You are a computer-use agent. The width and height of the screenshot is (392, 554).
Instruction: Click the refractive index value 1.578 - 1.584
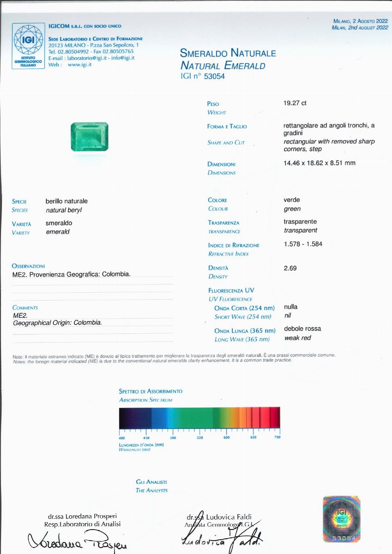point(303,244)
